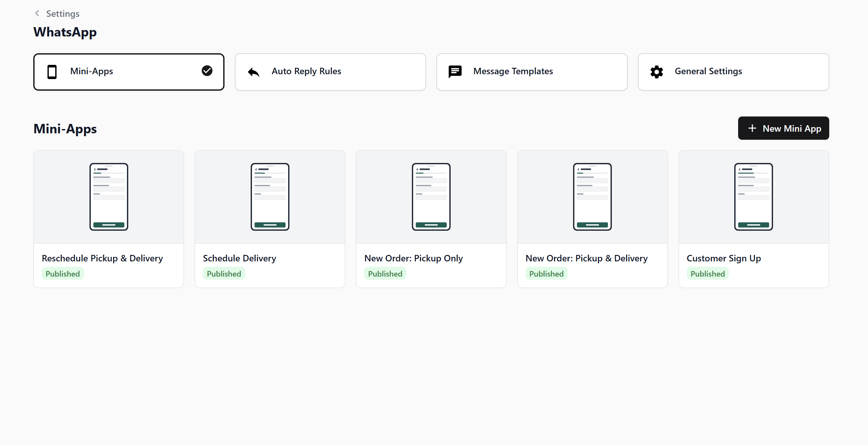868x445 pixels.
Task: Click the message bubble templates icon
Action: pos(455,72)
